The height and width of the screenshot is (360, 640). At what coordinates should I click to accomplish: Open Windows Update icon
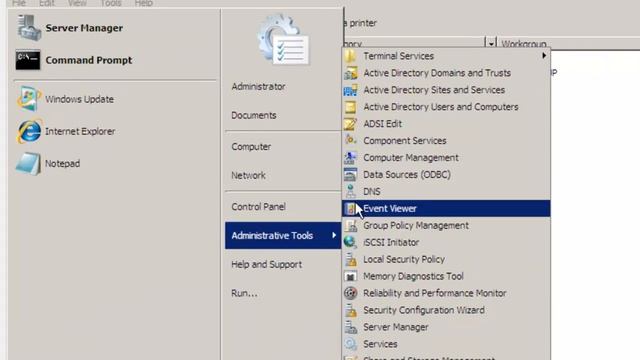point(28,99)
